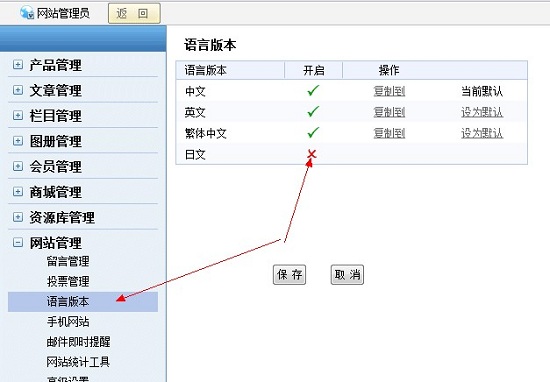Select 语言版本 submenu item

(83, 302)
